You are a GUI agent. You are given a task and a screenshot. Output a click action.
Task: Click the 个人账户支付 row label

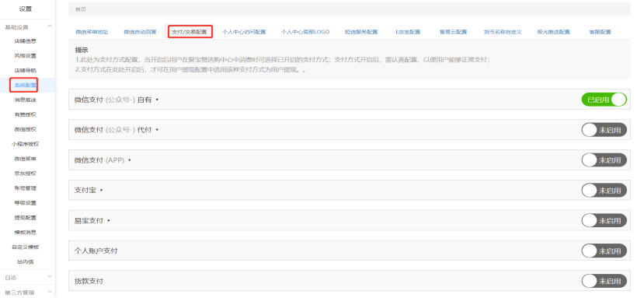tap(96, 251)
